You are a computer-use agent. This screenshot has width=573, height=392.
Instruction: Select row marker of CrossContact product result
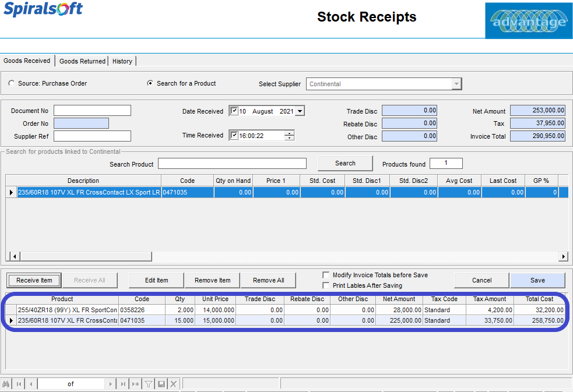(11, 192)
